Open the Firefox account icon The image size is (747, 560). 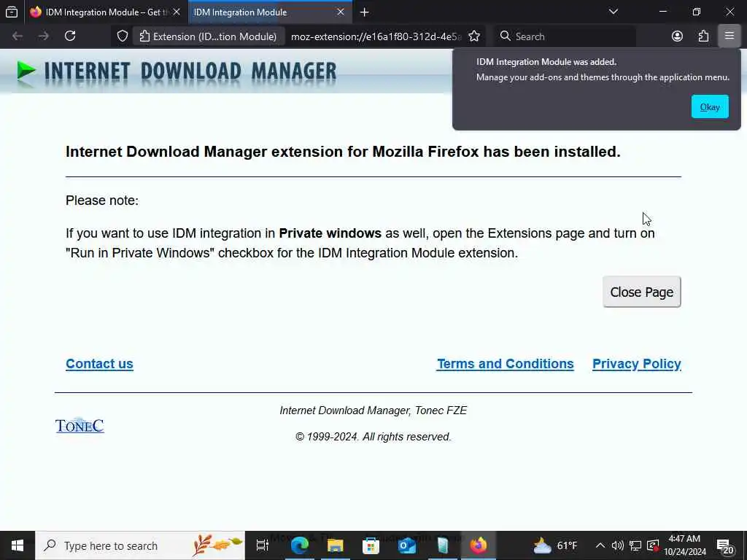677,36
